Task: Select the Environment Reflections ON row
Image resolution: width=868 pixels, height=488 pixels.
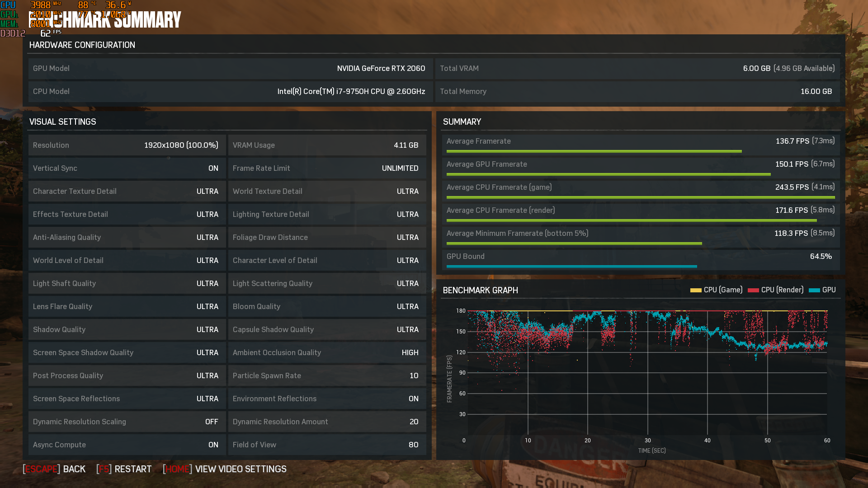Action: (x=327, y=399)
